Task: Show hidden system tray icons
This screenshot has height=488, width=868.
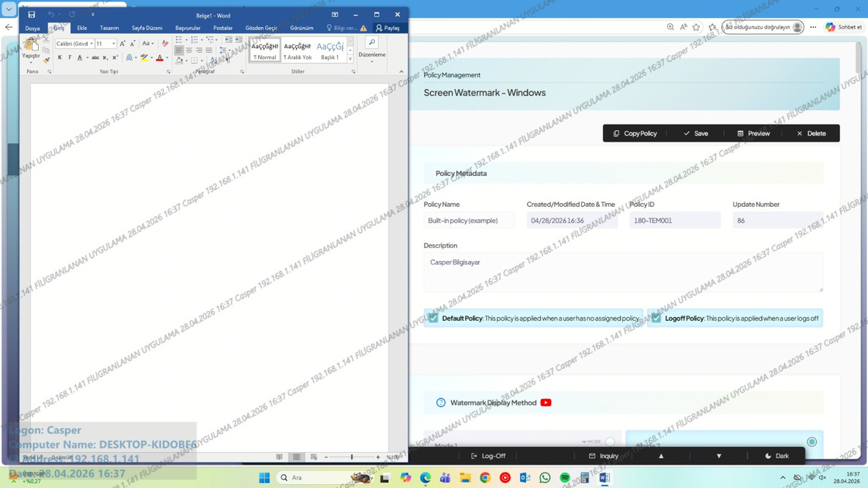Action: pyautogui.click(x=783, y=477)
